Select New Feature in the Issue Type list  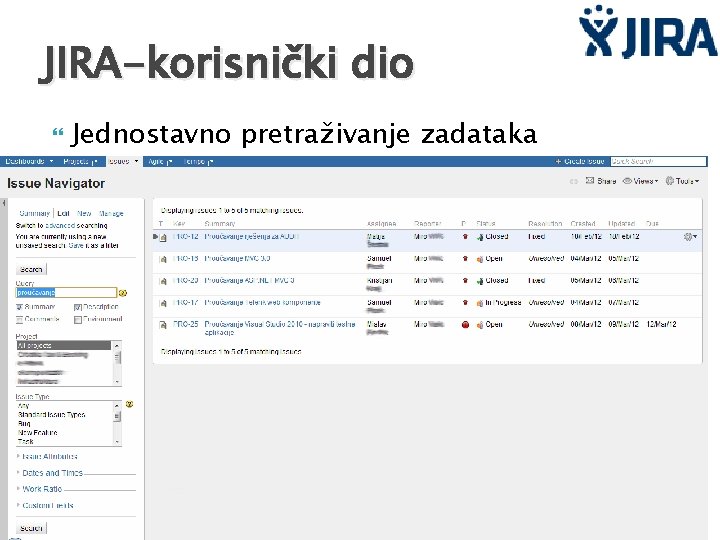point(38,433)
